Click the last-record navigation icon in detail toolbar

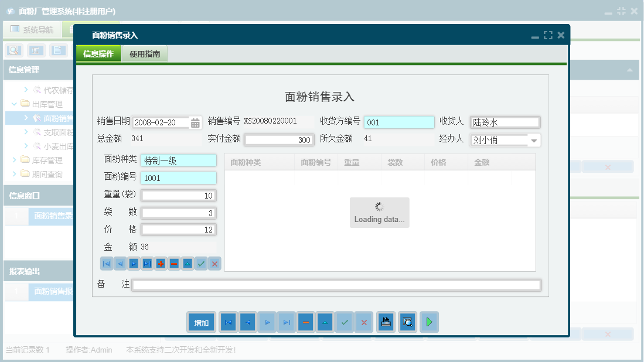pyautogui.click(x=146, y=264)
